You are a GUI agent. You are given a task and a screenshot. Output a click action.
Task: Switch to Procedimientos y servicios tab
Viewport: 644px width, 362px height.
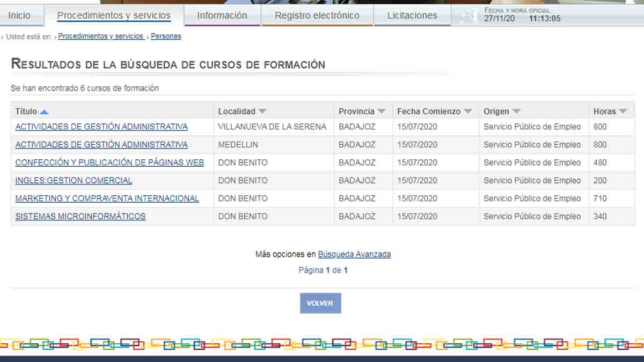(114, 16)
